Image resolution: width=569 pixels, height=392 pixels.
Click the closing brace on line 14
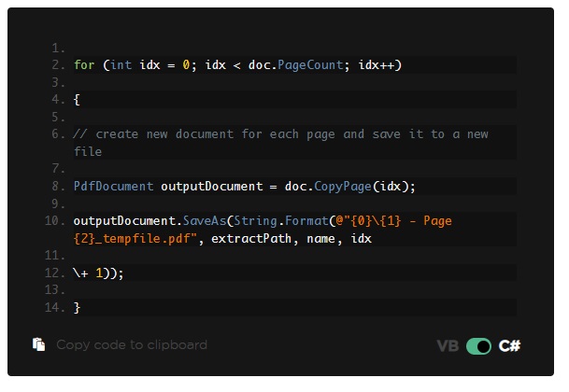click(77, 307)
